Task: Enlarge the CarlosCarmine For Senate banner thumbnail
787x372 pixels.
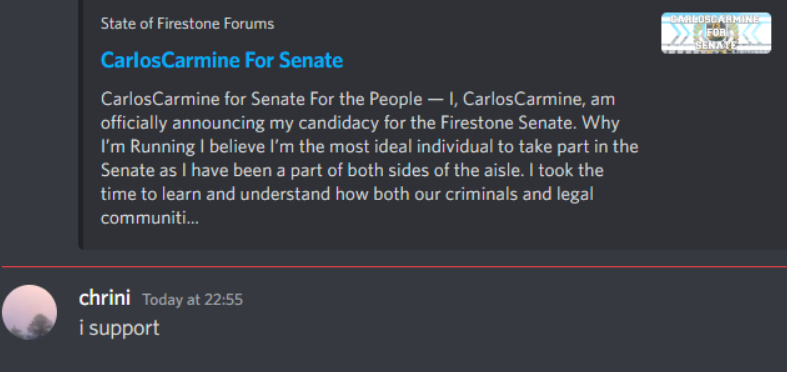Action: point(716,33)
